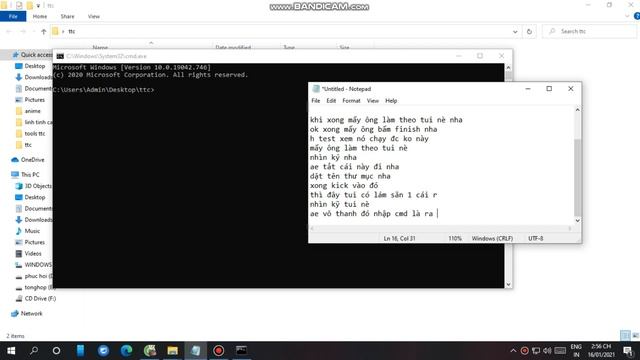Show hidden system tray icons
This screenshot has width=640, height=360.
tap(513, 351)
